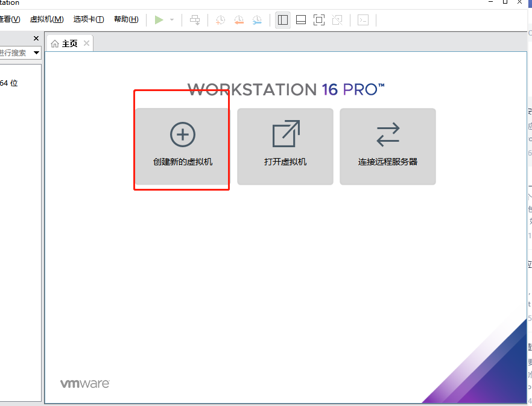Screen dimensions: 532x406
Task: Open the 虚拟机(M) menu
Action: [47, 19]
